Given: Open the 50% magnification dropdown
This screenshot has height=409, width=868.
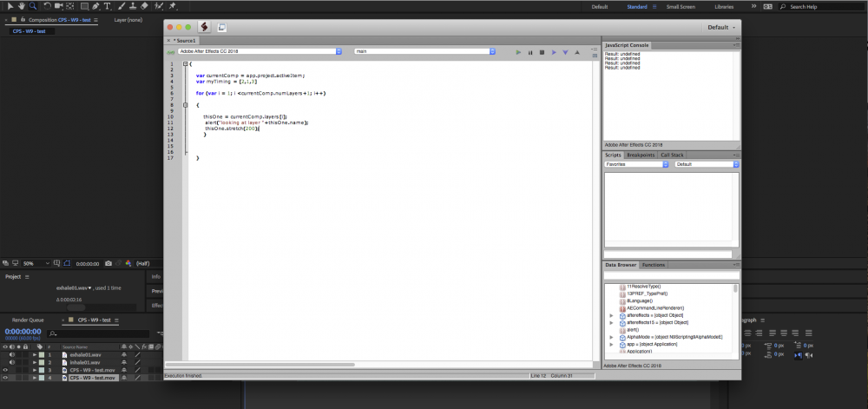Looking at the screenshot, I should 36,263.
